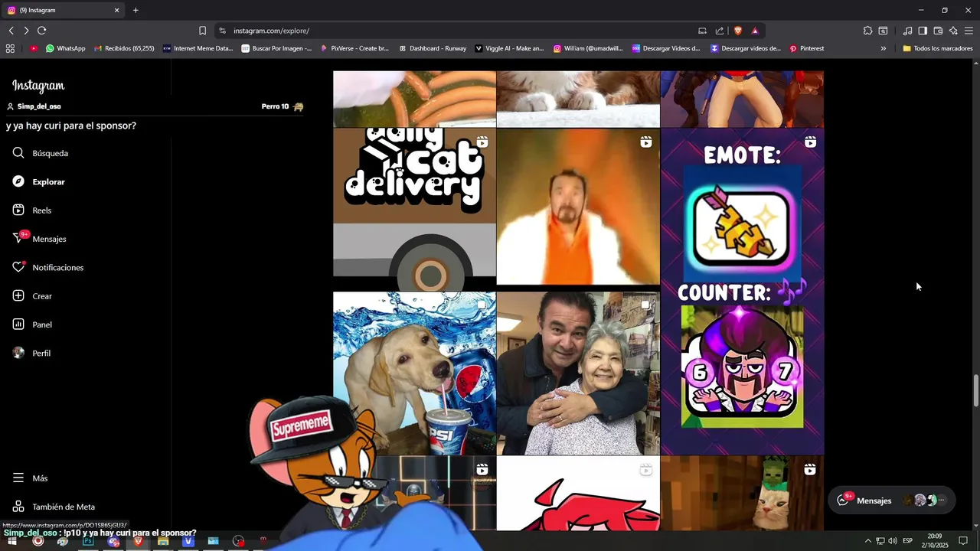
Task: Open Internet Meme Data bookmark
Action: point(198,48)
